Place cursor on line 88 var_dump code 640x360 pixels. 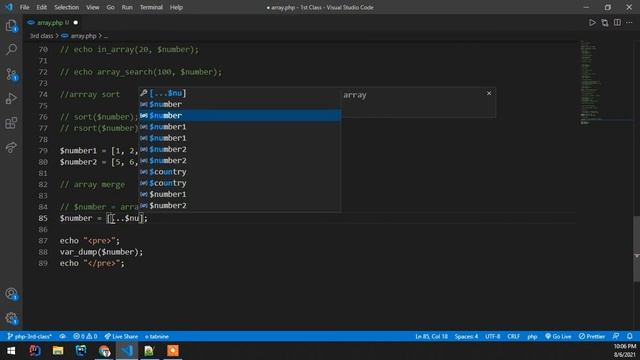(x=101, y=252)
